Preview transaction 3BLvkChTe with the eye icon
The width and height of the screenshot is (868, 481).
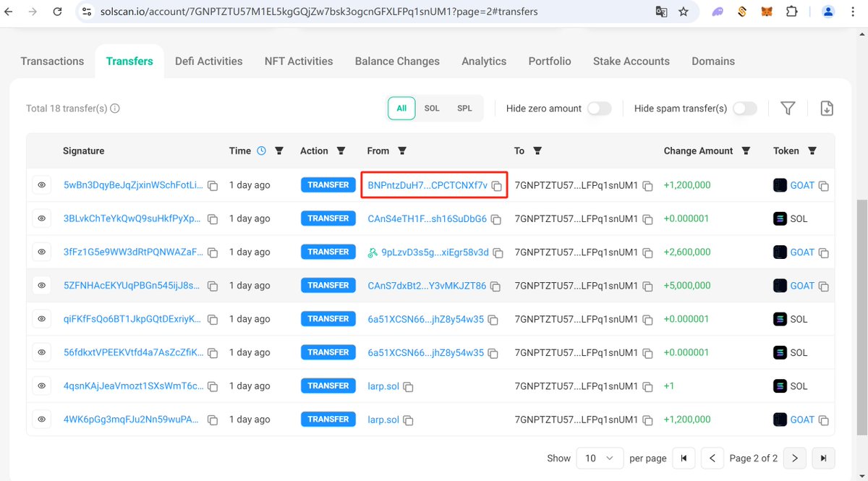tap(42, 218)
